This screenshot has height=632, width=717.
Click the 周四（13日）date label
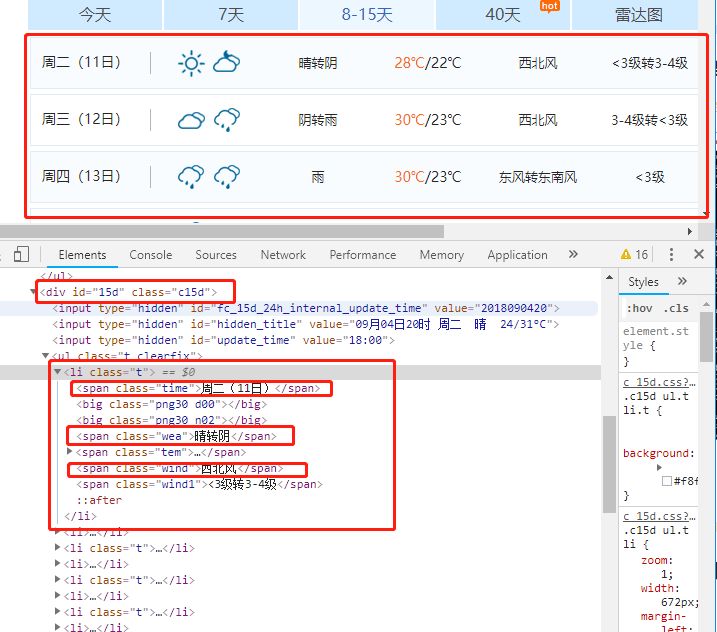tap(81, 176)
